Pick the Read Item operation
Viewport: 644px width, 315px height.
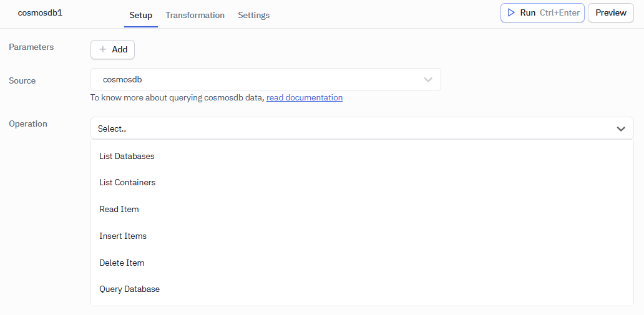coord(119,209)
